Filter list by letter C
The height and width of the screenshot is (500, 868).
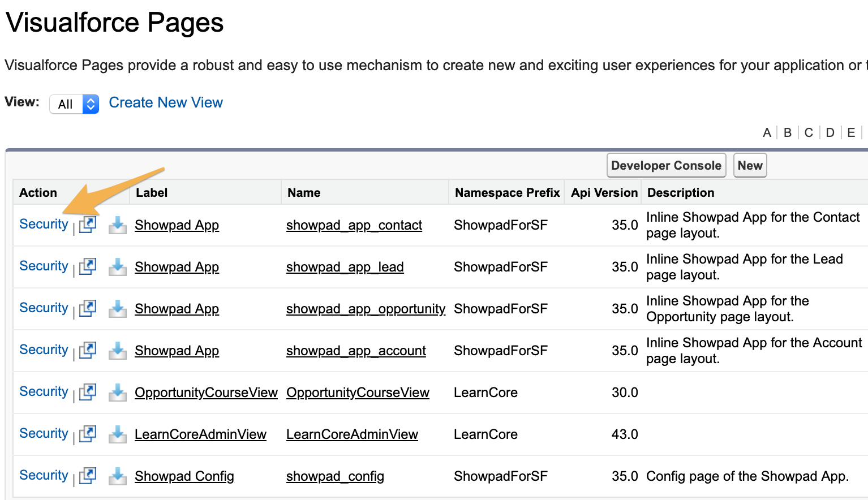point(809,132)
